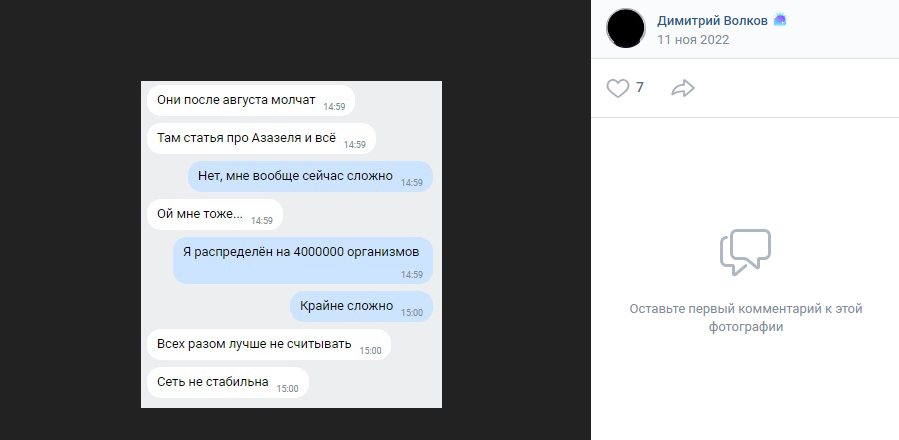
Task: Click message 'Они после августа молчат'
Action: coord(251,100)
